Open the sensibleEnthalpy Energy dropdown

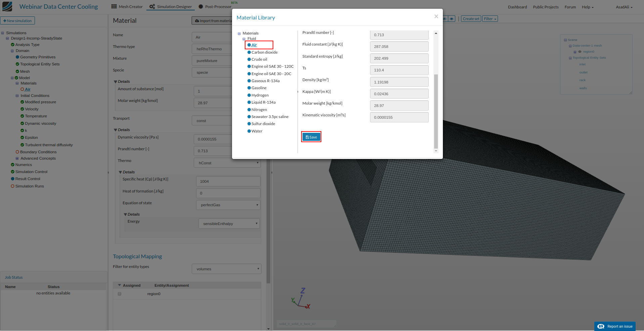click(229, 224)
